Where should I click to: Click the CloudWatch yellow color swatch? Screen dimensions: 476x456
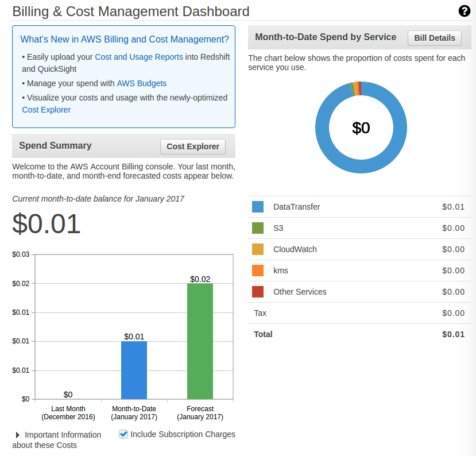(x=258, y=249)
